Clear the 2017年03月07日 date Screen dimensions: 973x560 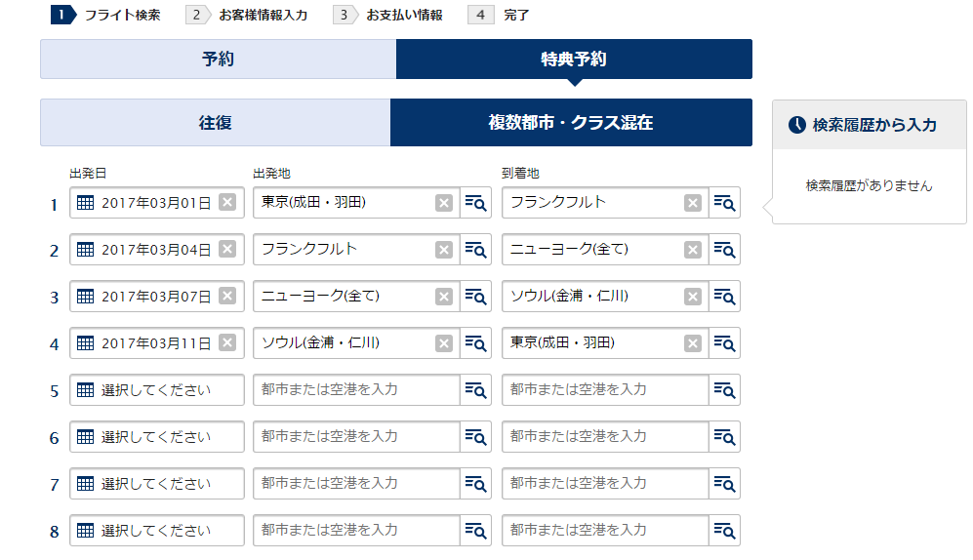tap(227, 296)
